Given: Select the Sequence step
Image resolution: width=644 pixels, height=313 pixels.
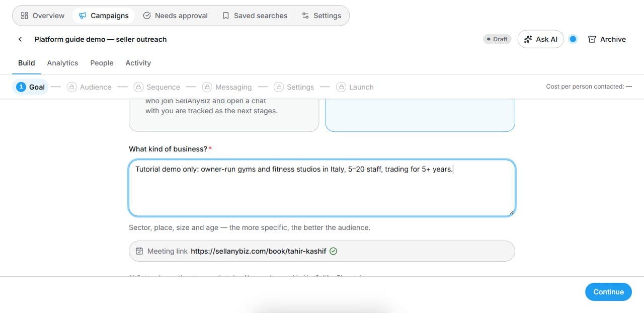Looking at the screenshot, I should point(157,87).
